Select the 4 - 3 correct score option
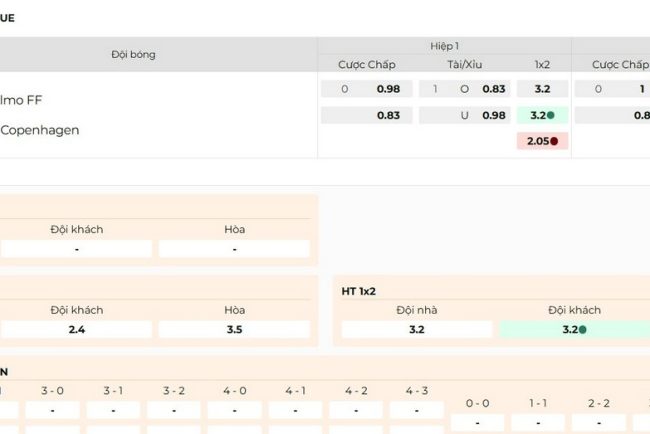 (416, 410)
